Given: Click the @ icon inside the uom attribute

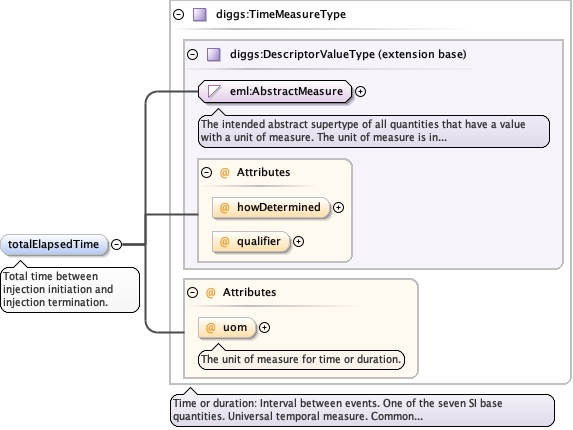Looking at the screenshot, I should coord(210,327).
